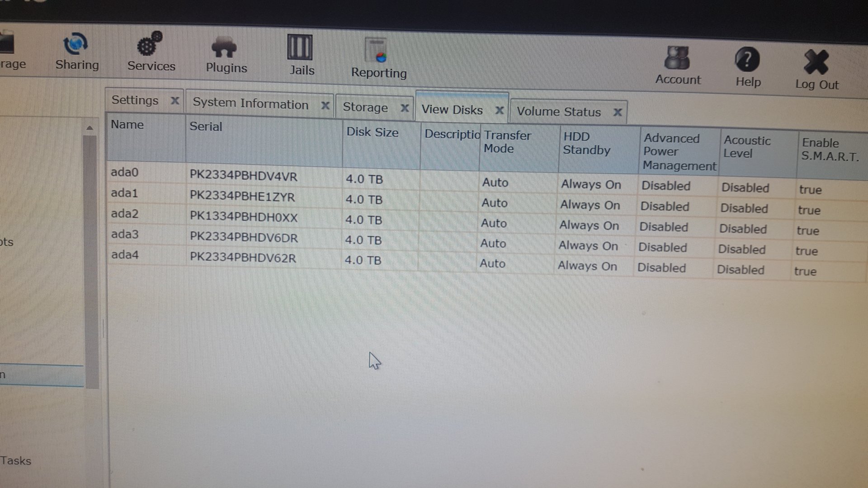
Task: Sort by the Acoustic Level column header
Action: pyautogui.click(x=758, y=154)
